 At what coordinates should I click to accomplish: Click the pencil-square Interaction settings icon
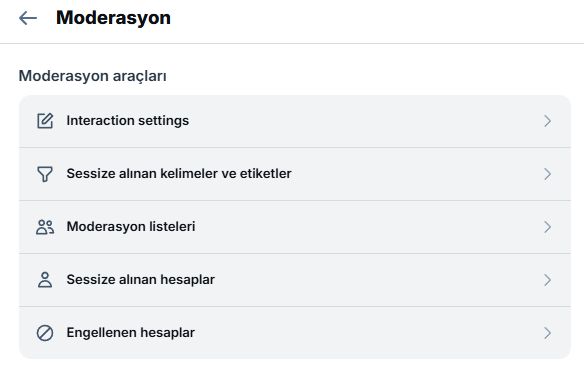(x=45, y=121)
